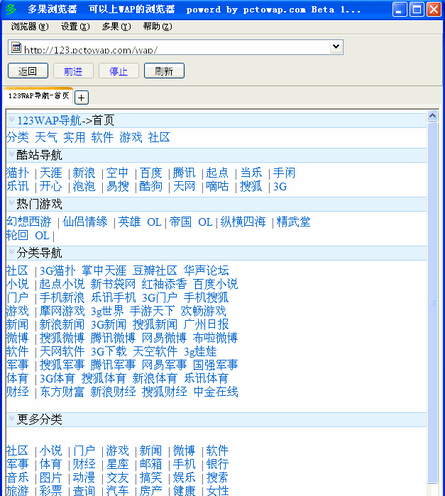Open the 幻想西游 game link
This screenshot has height=496, width=445.
[x=29, y=222]
